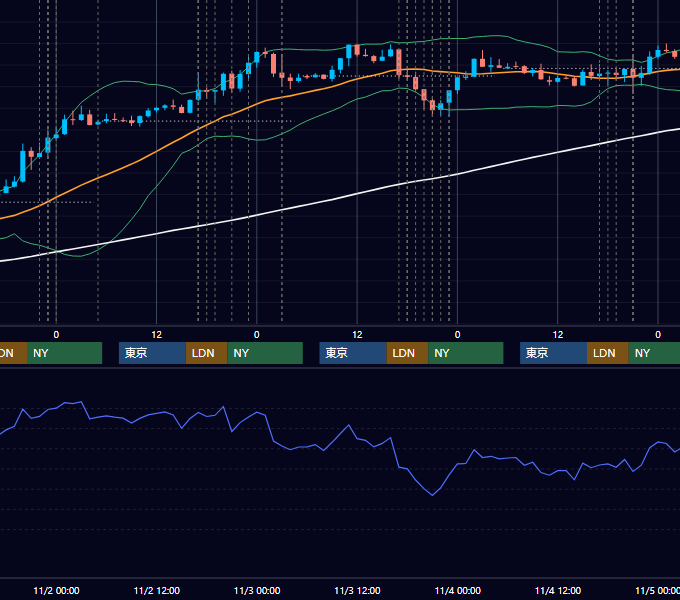Select the LDN session block on 11/4
Image resolution: width=680 pixels, height=600 pixels.
pyautogui.click(x=608, y=353)
